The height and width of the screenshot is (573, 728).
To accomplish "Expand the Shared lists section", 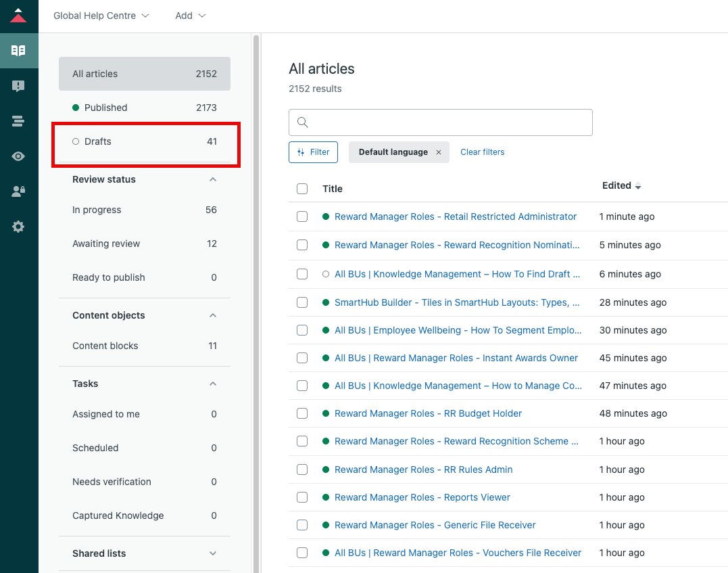I will (x=213, y=553).
